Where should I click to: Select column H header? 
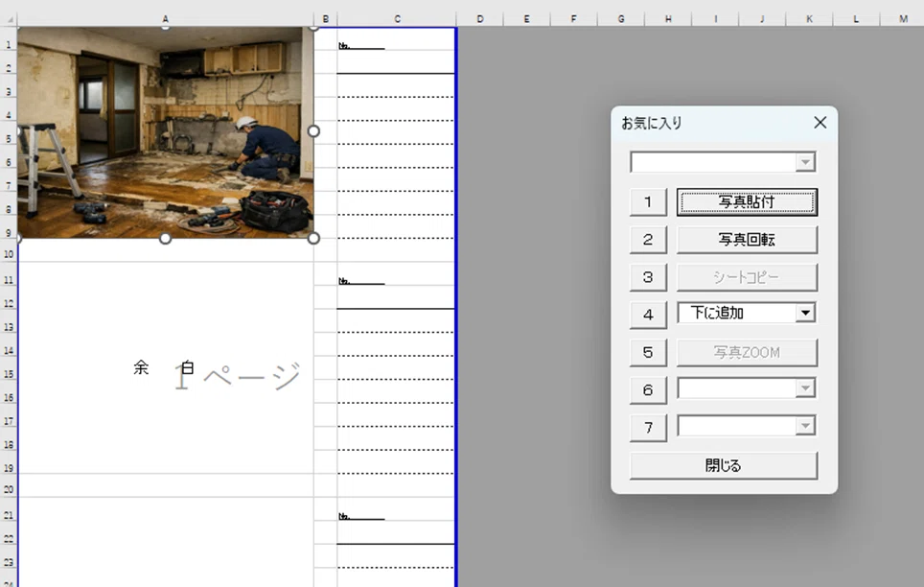(x=668, y=19)
